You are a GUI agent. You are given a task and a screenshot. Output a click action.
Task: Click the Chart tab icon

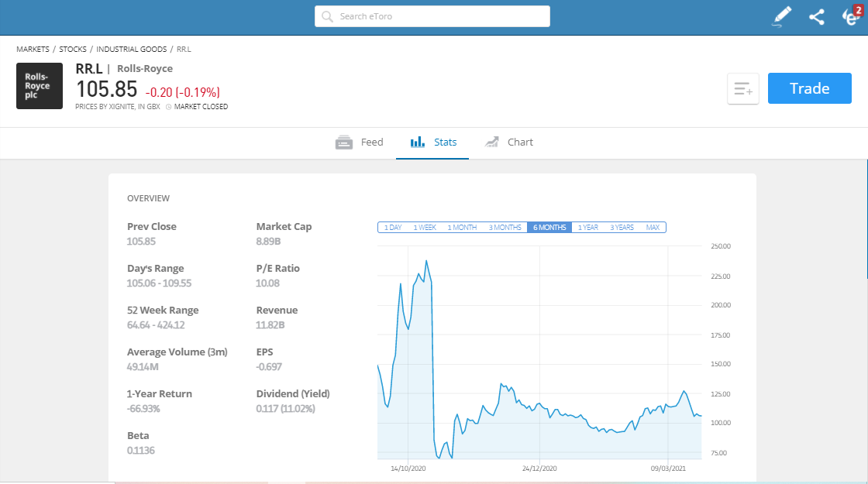coord(491,142)
